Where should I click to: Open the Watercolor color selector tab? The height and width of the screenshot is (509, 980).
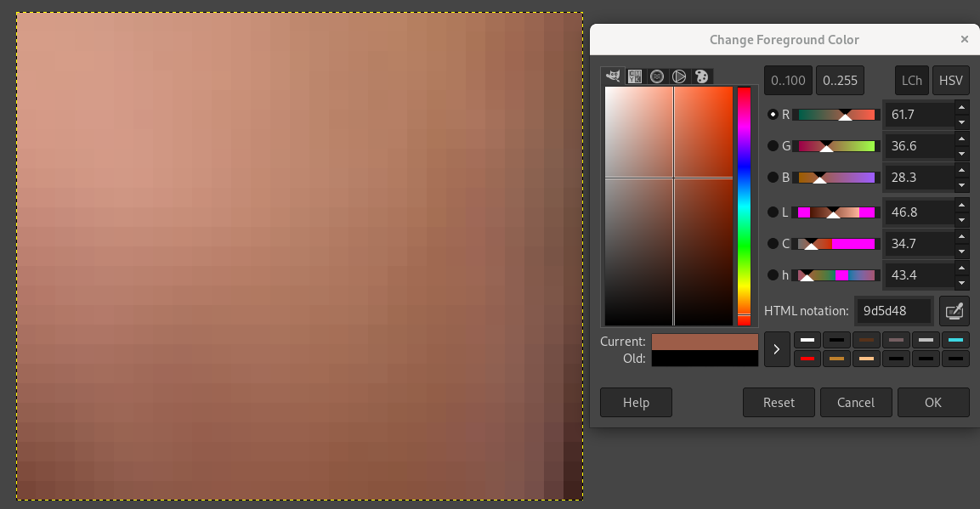click(657, 76)
